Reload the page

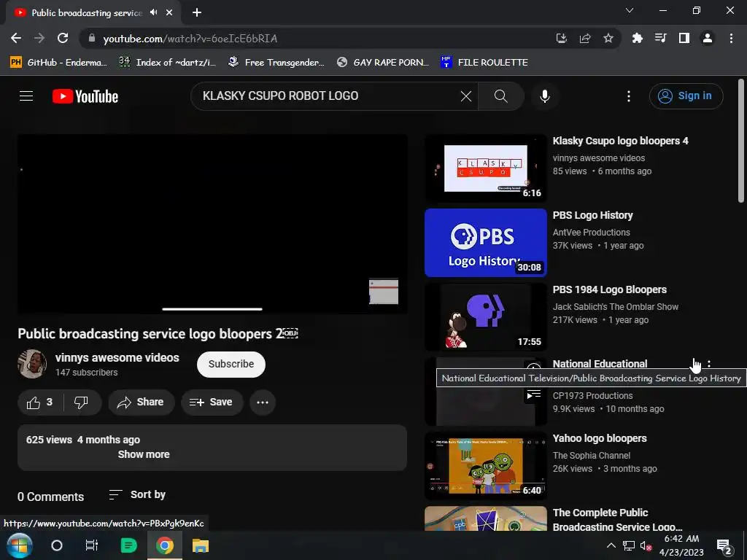63,38
